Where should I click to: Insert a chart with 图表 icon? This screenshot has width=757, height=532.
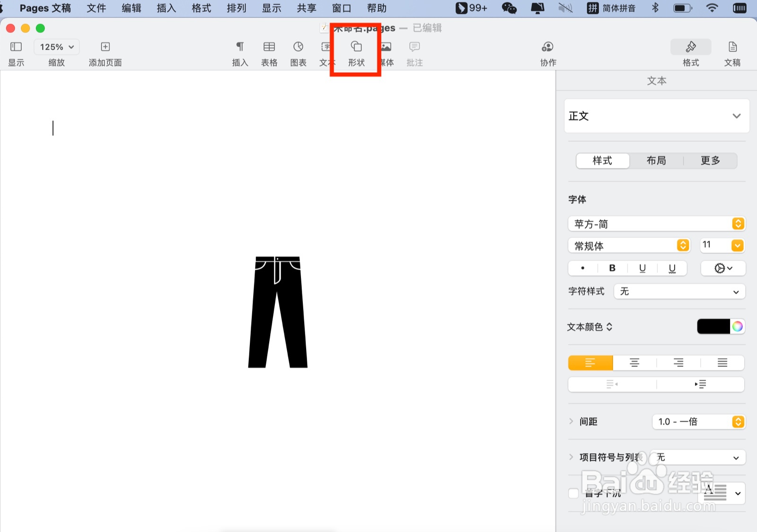tap(298, 47)
